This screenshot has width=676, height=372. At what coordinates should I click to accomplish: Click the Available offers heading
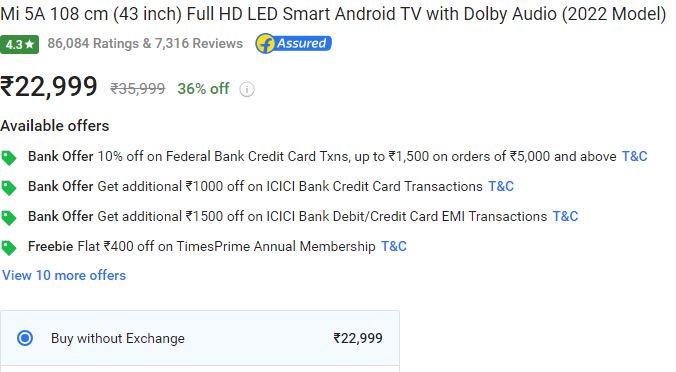coord(55,126)
